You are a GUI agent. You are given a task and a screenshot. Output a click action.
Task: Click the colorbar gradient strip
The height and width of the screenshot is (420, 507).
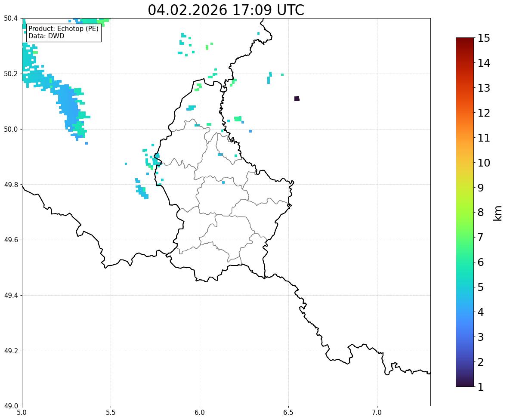click(465, 212)
